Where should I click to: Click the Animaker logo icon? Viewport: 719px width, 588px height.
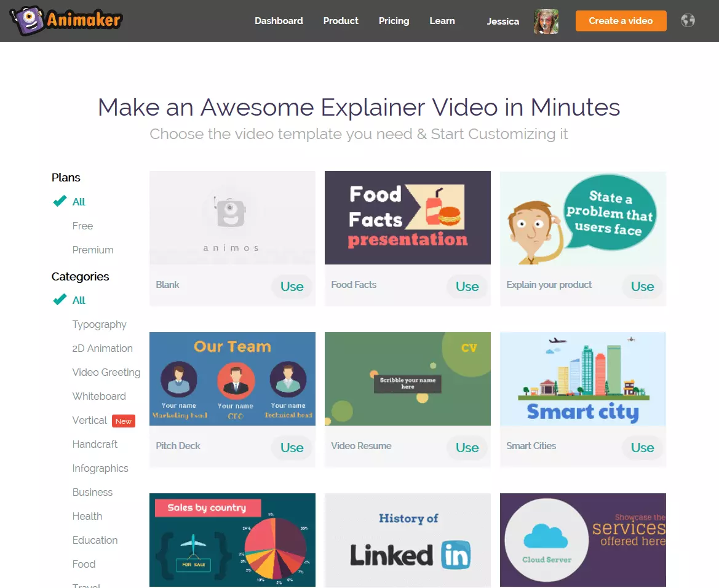tap(27, 20)
